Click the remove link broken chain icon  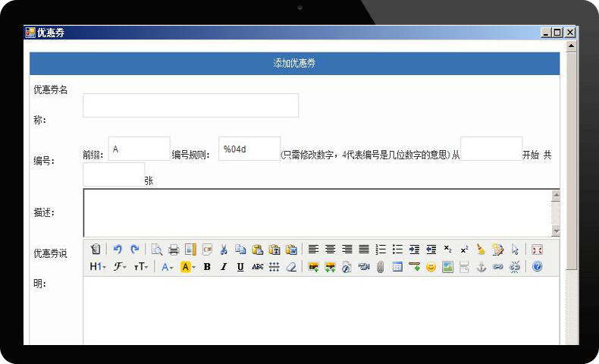pos(515,267)
